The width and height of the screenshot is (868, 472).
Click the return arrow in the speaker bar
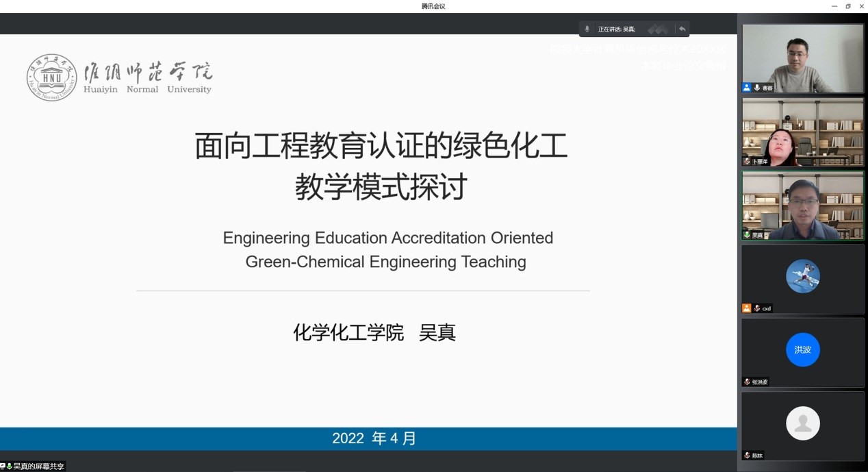(682, 29)
